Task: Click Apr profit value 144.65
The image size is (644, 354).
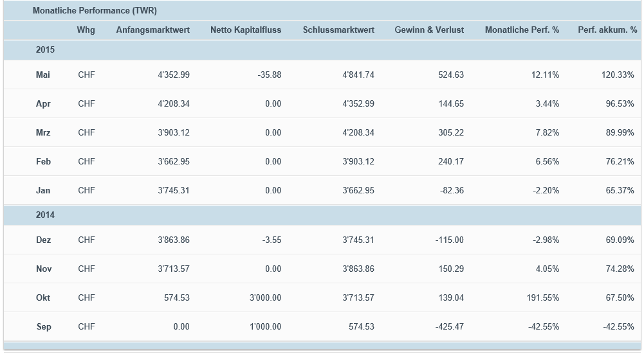Action: point(451,104)
